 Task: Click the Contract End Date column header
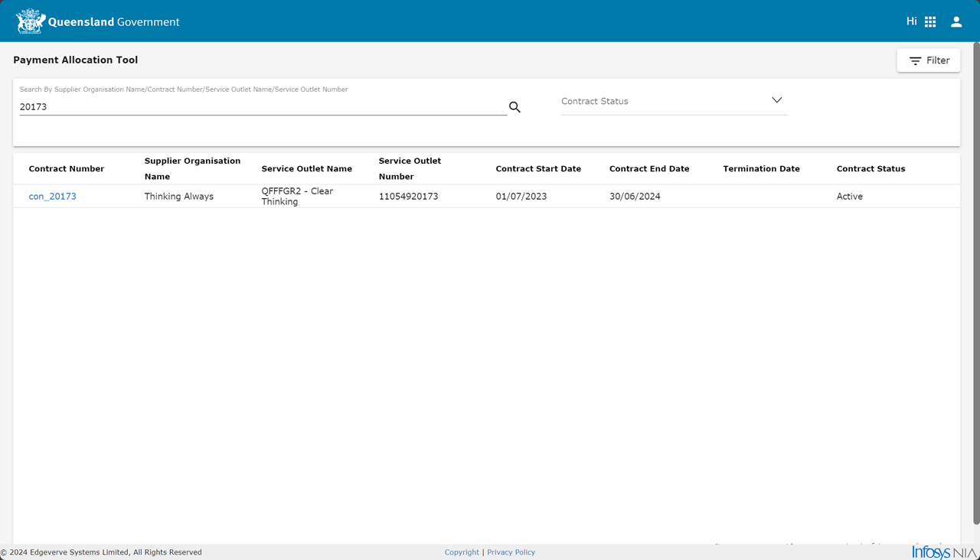649,168
